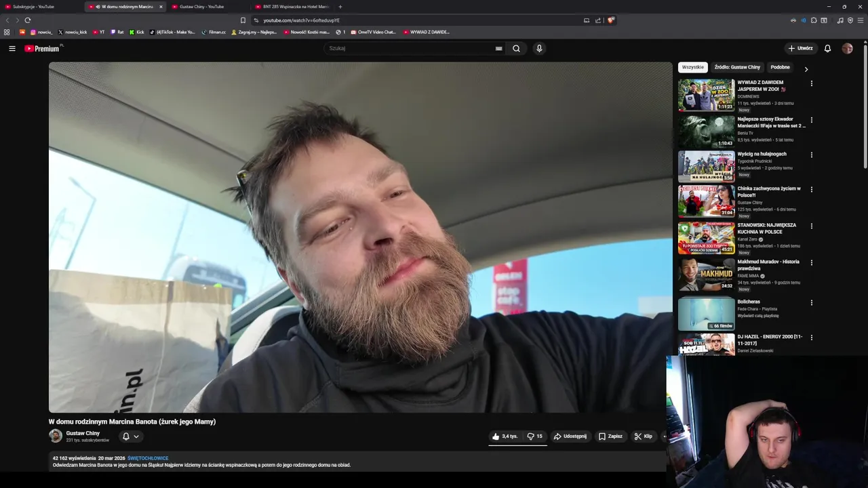Open 'ŚWIĘTOCHŁOWICE' location link

(x=148, y=458)
